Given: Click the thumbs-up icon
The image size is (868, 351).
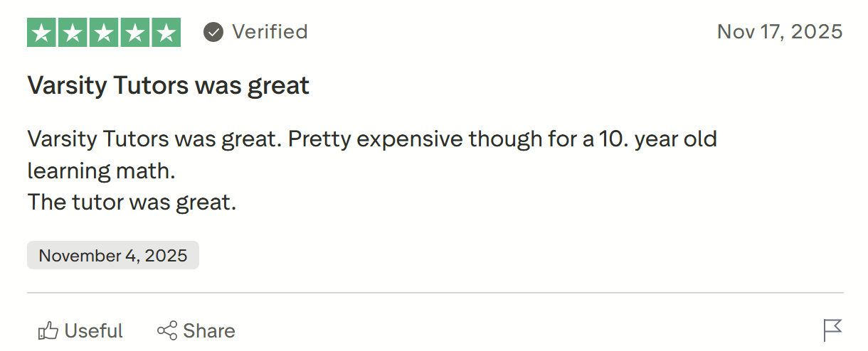Looking at the screenshot, I should click(48, 331).
